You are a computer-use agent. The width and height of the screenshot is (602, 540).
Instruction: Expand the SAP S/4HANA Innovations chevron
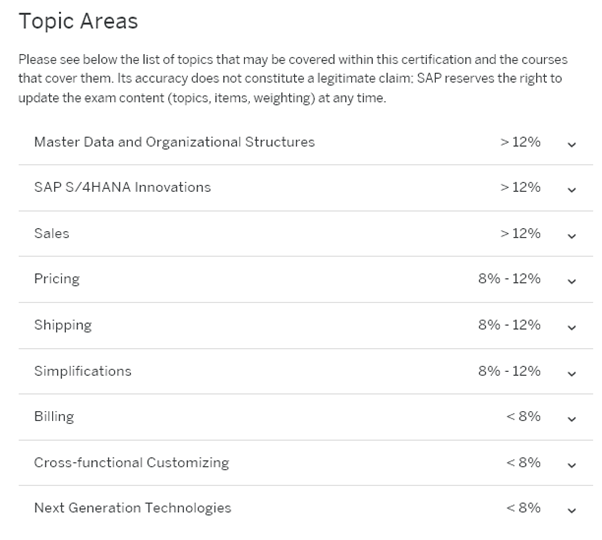572,190
